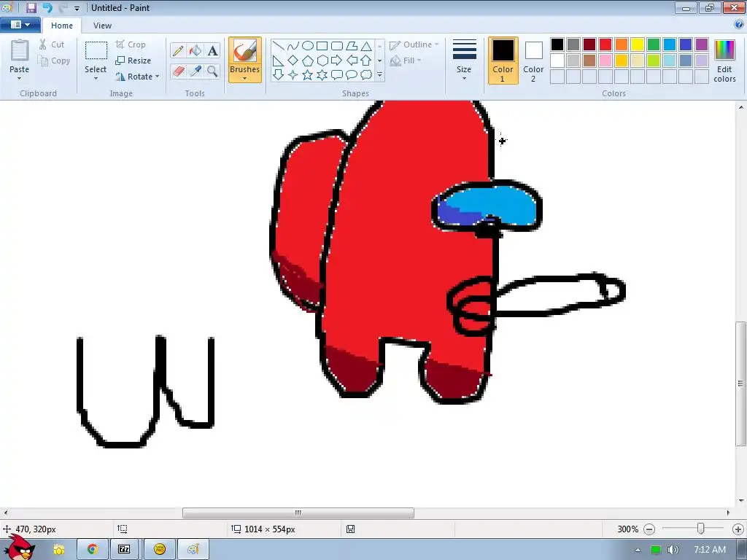Switch to the View tab
This screenshot has width=747, height=560.
102,26
